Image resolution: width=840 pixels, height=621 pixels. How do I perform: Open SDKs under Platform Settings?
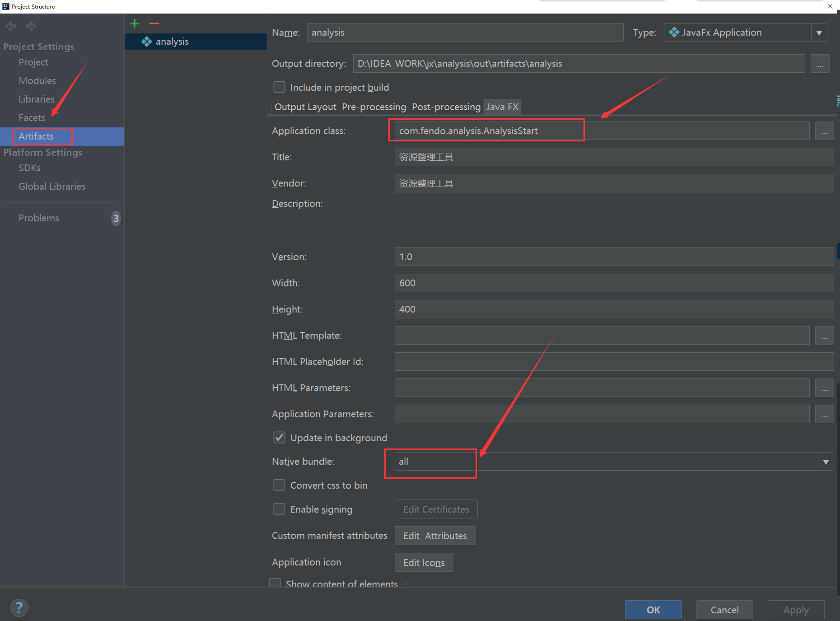[x=29, y=168]
